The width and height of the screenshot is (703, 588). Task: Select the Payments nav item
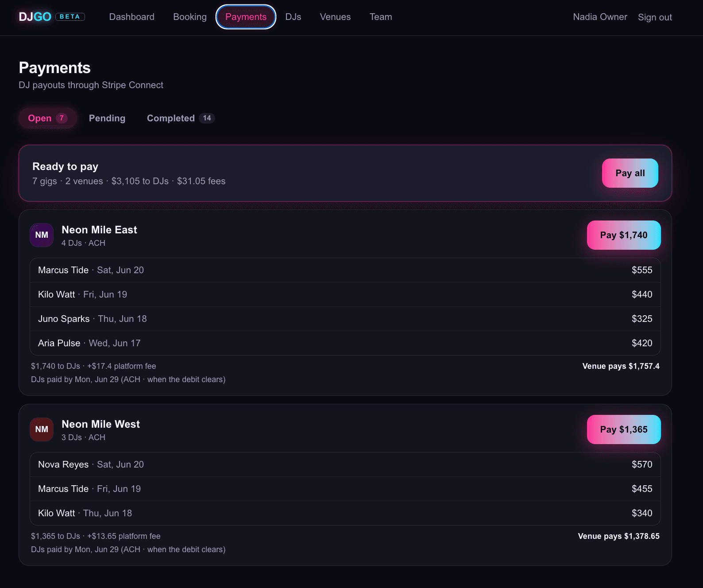click(246, 17)
